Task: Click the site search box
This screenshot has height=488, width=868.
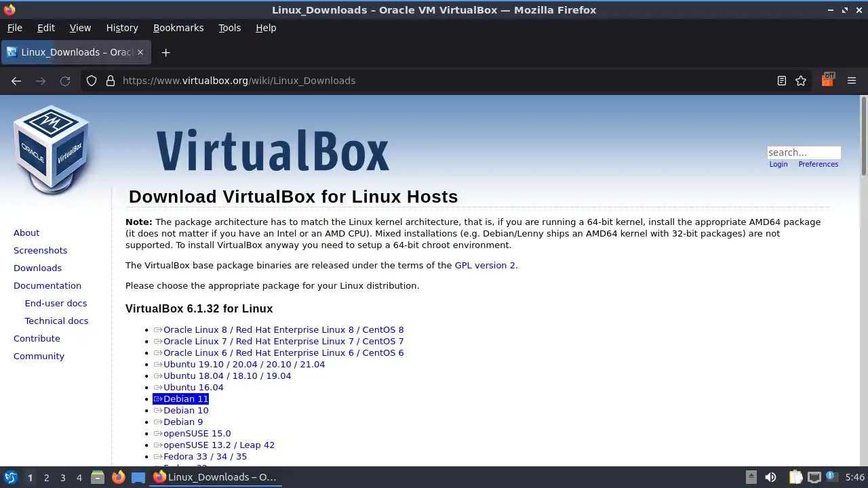Action: point(804,152)
